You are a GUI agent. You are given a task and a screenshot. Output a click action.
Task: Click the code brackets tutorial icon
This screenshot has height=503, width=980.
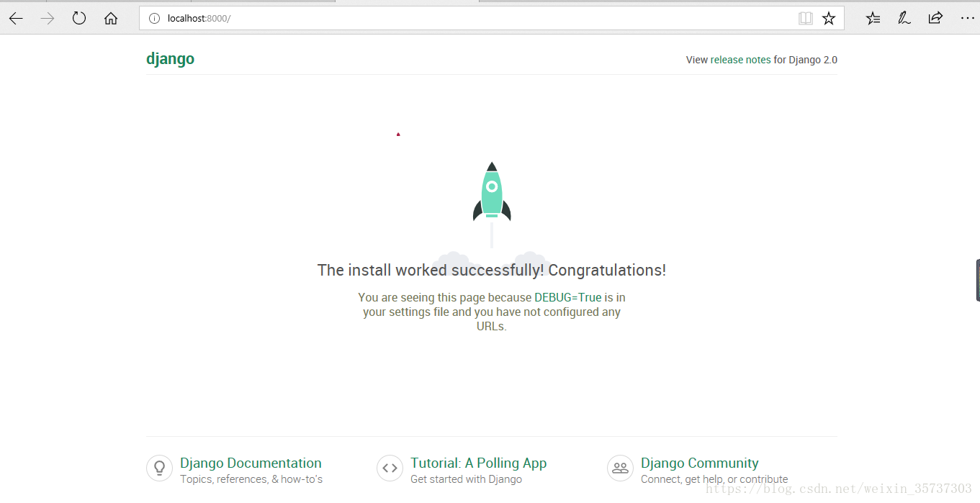click(x=390, y=468)
